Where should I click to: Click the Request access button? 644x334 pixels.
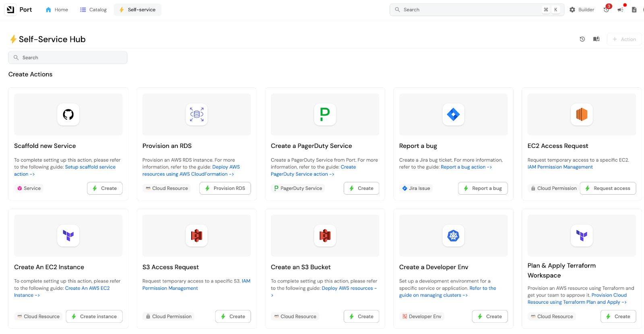point(608,188)
